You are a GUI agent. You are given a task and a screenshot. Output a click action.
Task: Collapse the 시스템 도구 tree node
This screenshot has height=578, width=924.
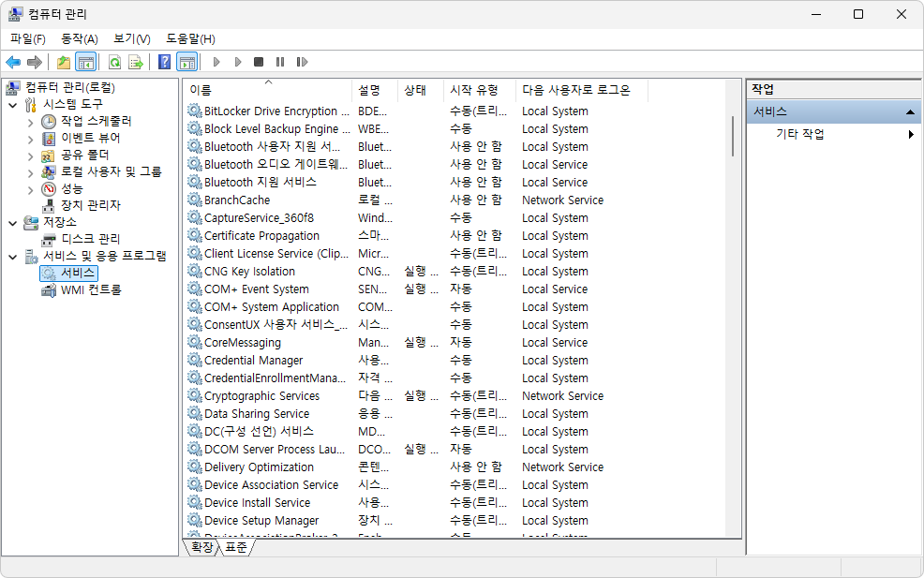click(13, 105)
